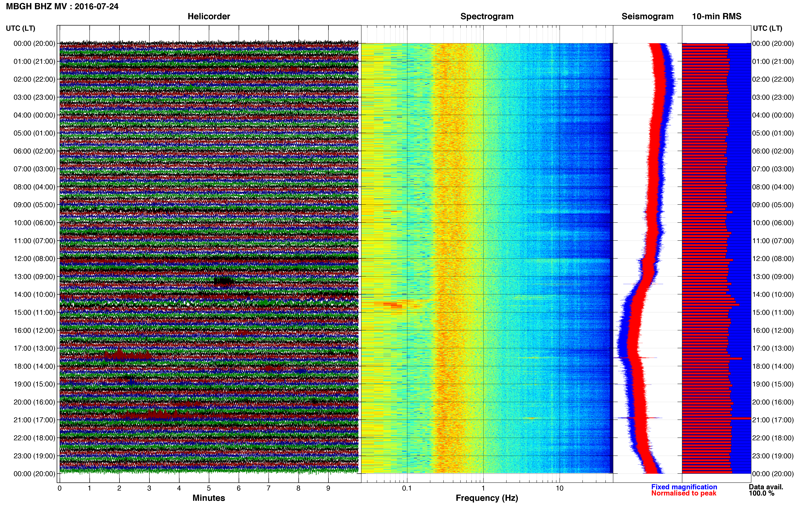Click left-axis time label '19:00 (15:00)'
Screen dimensions: 812x508
[x=34, y=384]
